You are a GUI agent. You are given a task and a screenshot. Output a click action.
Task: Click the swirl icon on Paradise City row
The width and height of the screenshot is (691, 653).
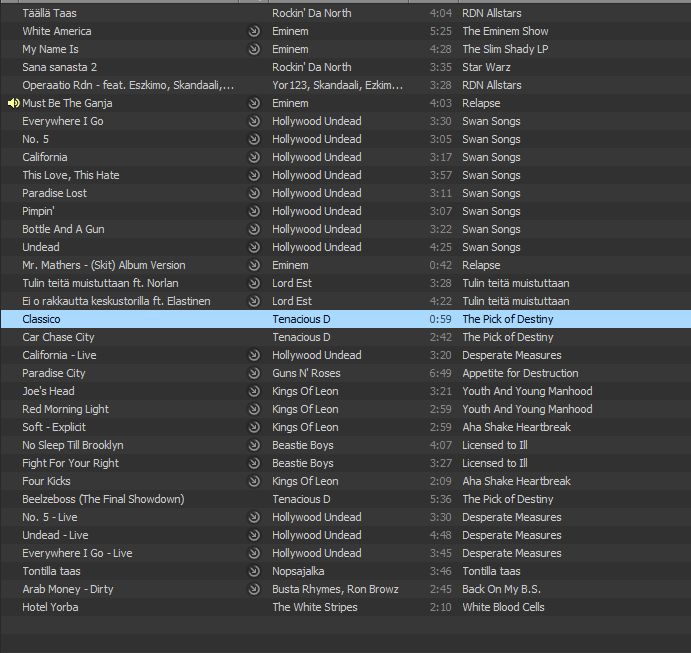click(x=254, y=373)
